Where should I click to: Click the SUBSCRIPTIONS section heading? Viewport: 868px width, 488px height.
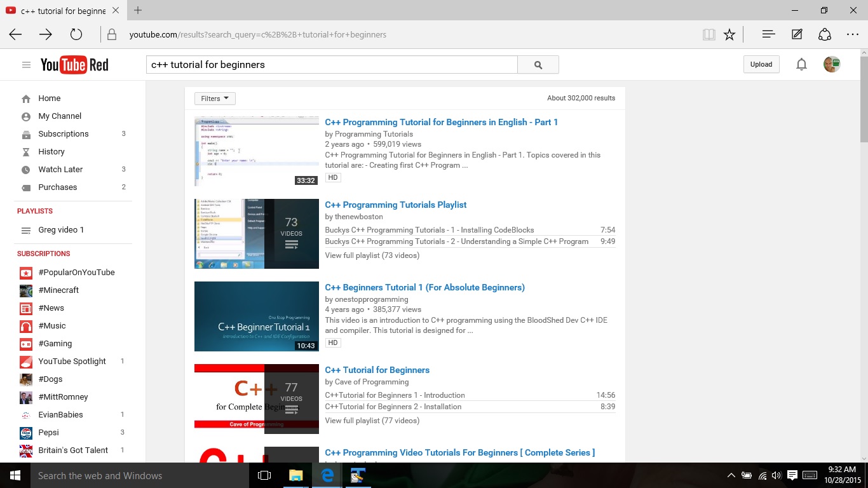point(44,254)
